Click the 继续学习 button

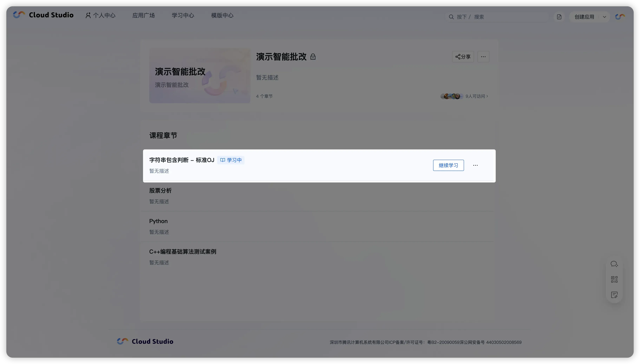(x=448, y=165)
